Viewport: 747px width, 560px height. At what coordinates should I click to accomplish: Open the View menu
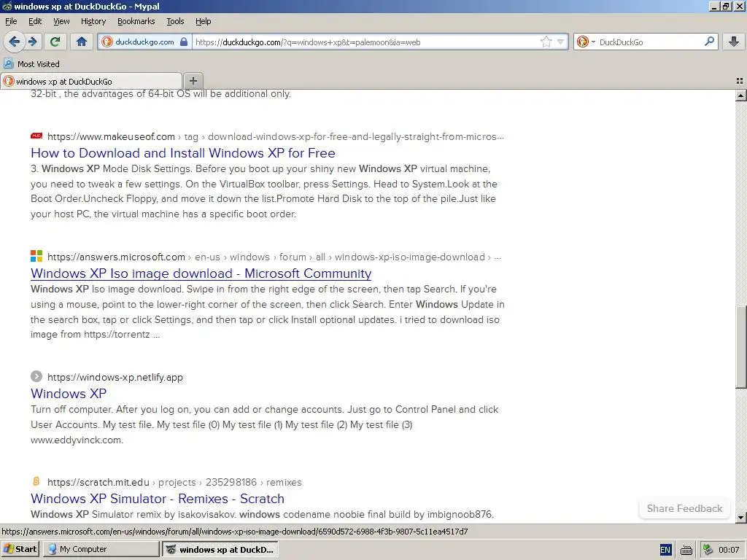[61, 21]
